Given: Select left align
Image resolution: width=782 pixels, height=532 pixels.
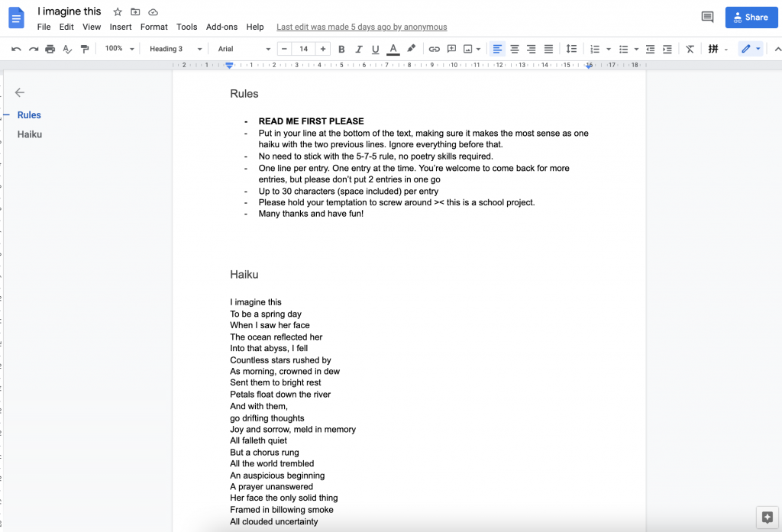Looking at the screenshot, I should pos(497,49).
